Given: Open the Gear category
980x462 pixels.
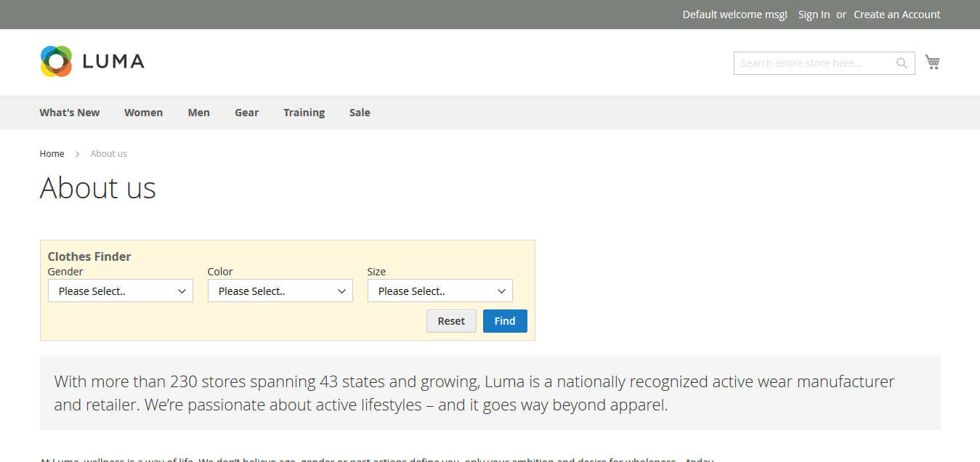Looking at the screenshot, I should [x=246, y=113].
